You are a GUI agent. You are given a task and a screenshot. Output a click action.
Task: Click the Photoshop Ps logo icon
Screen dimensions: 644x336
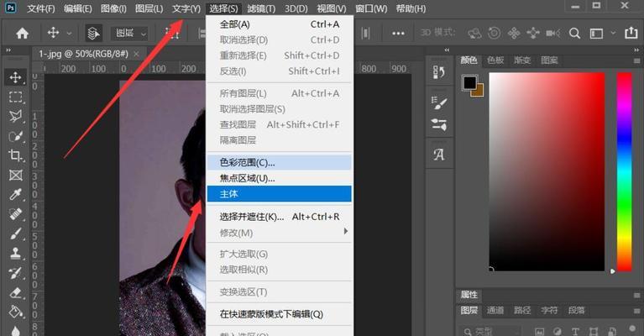(x=11, y=8)
